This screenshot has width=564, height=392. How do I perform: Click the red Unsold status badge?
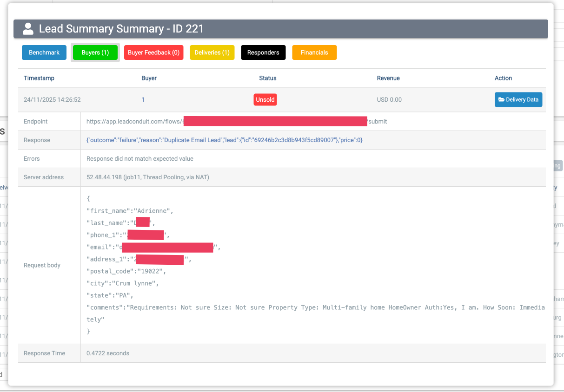coord(265,99)
